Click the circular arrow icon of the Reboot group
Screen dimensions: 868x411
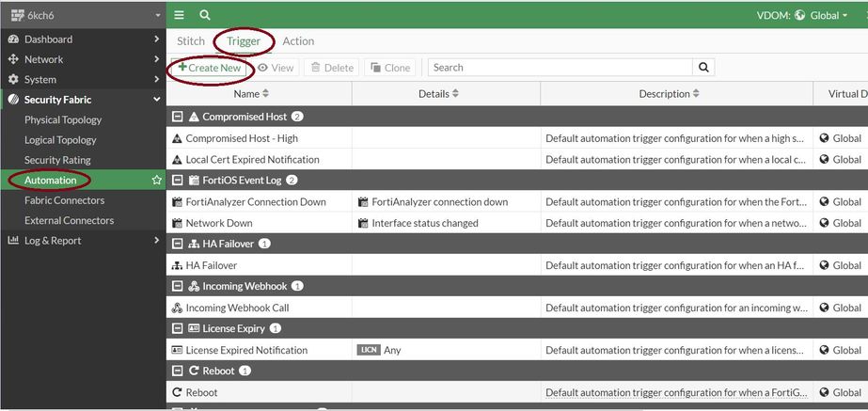(194, 371)
